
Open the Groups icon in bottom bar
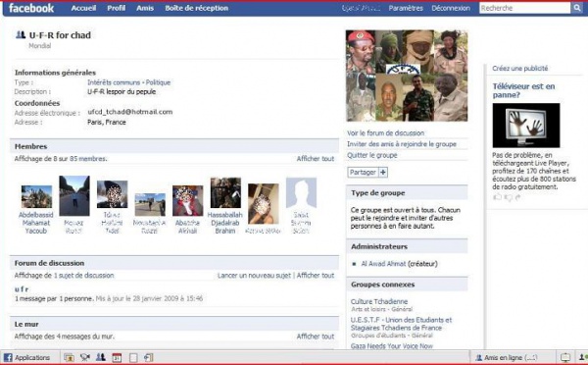[x=101, y=357]
